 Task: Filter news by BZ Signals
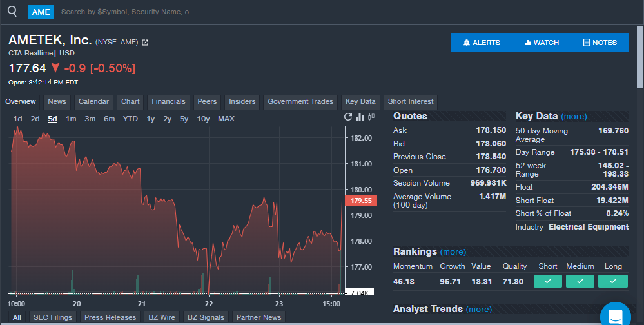click(x=206, y=317)
